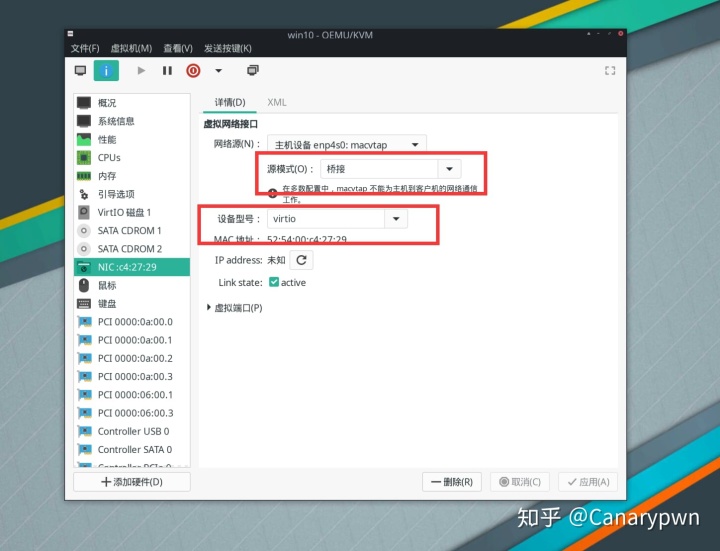Open 查看(V) menu

pos(178,48)
